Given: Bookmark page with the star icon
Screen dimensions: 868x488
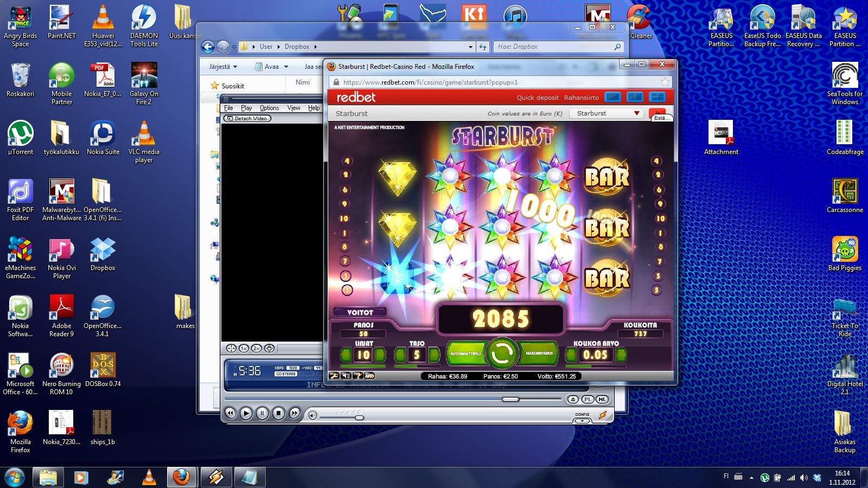Looking at the screenshot, I should click(665, 82).
